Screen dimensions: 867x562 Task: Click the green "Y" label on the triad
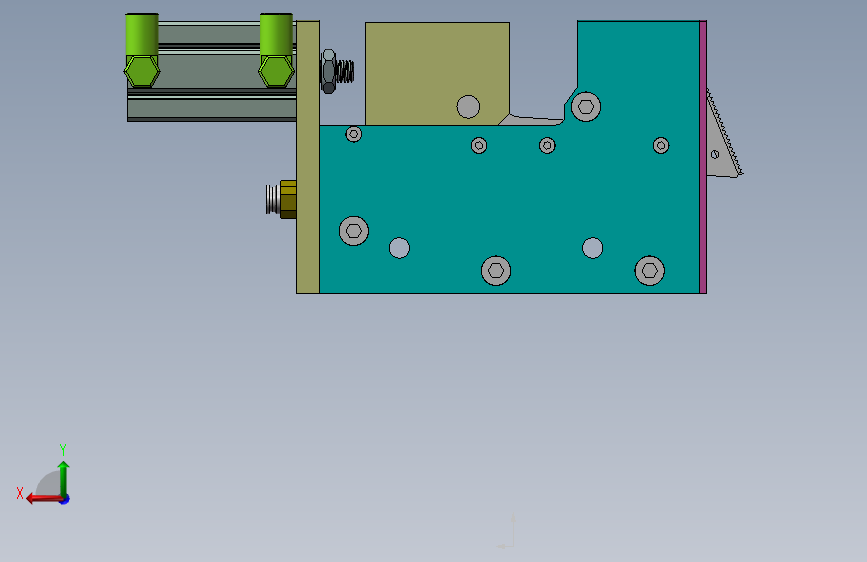pos(63,449)
